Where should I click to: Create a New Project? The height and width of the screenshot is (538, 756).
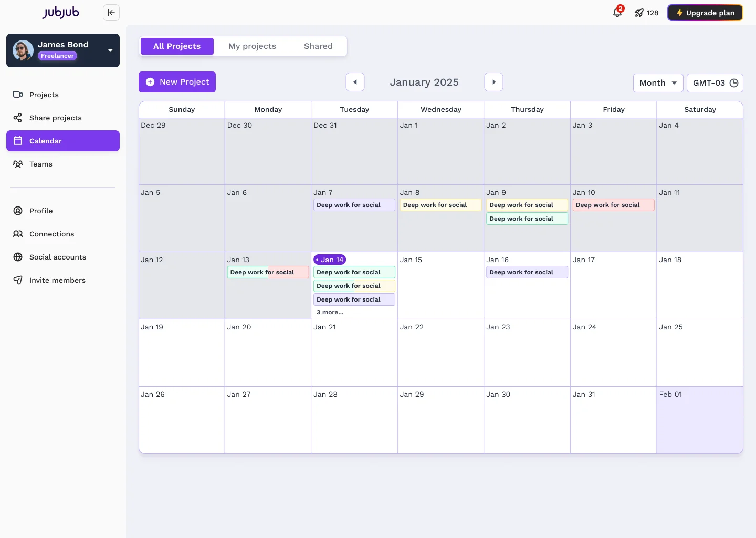tap(177, 82)
